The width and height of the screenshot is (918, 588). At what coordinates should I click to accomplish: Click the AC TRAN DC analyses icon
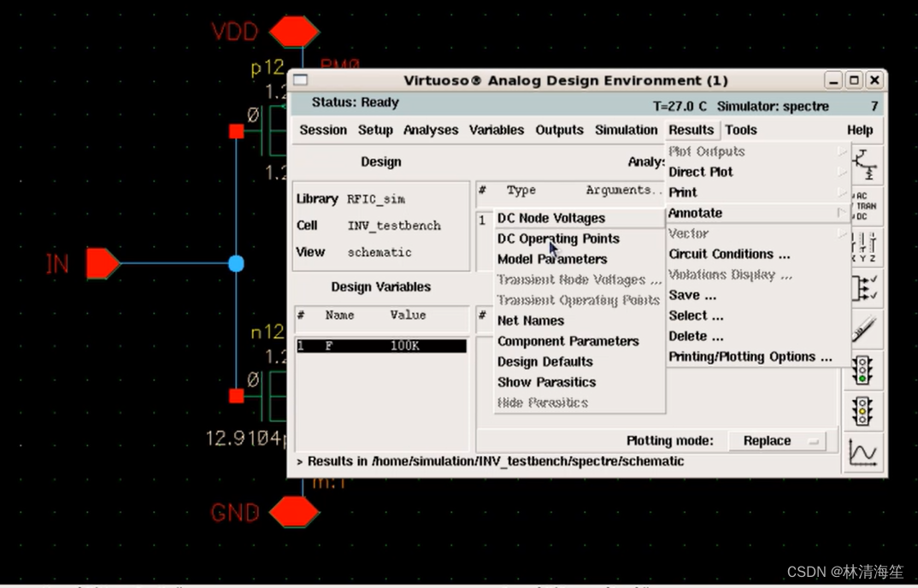865,206
